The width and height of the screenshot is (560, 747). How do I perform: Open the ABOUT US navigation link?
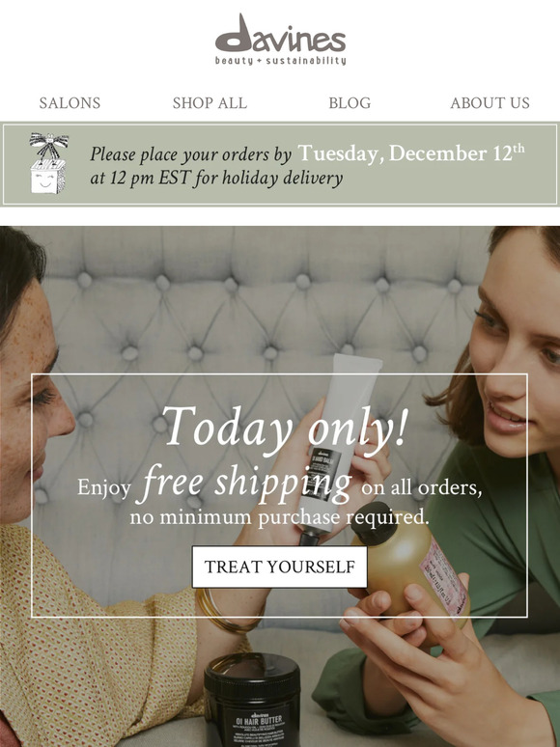pos(490,103)
